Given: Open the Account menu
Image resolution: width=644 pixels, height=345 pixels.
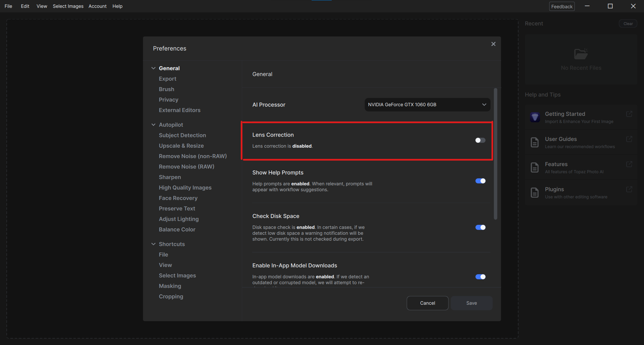Looking at the screenshot, I should tap(97, 6).
